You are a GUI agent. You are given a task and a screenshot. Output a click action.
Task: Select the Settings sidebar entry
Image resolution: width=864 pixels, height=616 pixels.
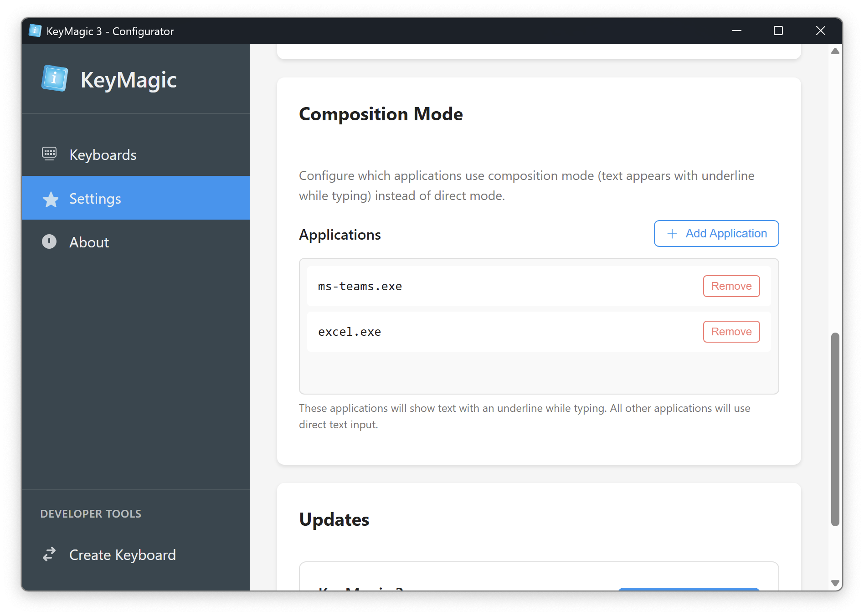(95, 199)
